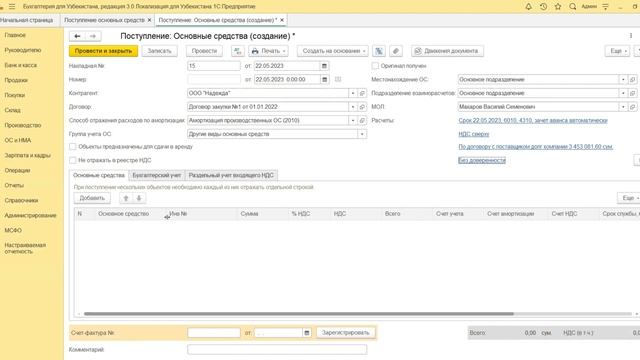Open the Печать dropdown button
Image resolution: width=640 pixels, height=360 pixels.
coord(268,51)
